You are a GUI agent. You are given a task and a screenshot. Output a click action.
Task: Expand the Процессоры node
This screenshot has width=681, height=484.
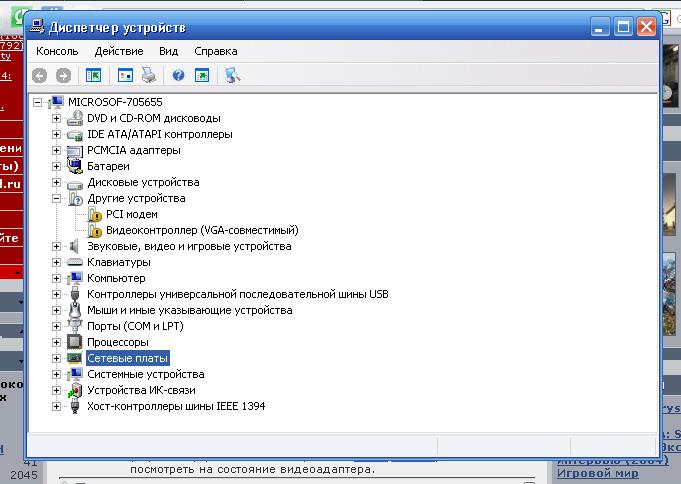coord(56,342)
